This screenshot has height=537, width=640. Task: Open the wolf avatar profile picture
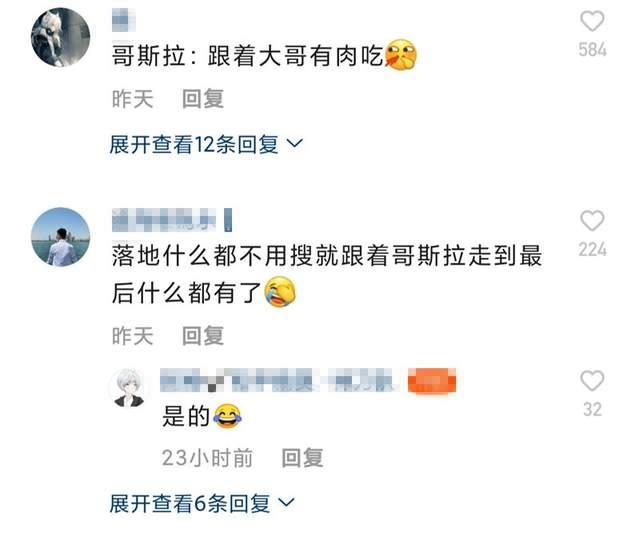click(x=60, y=37)
